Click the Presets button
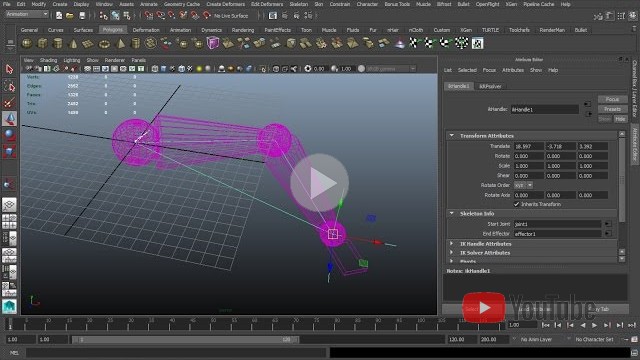 point(612,109)
